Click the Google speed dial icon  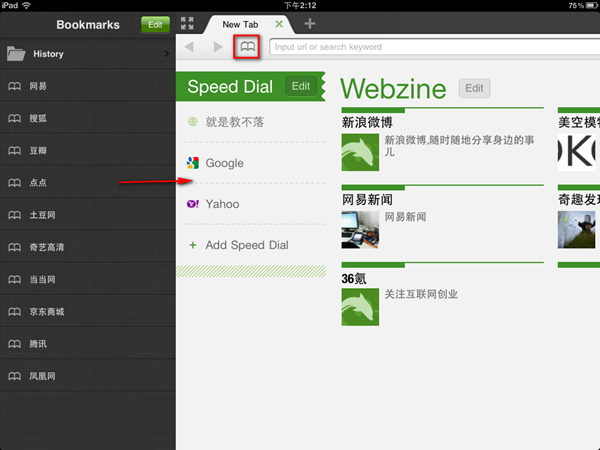point(192,163)
